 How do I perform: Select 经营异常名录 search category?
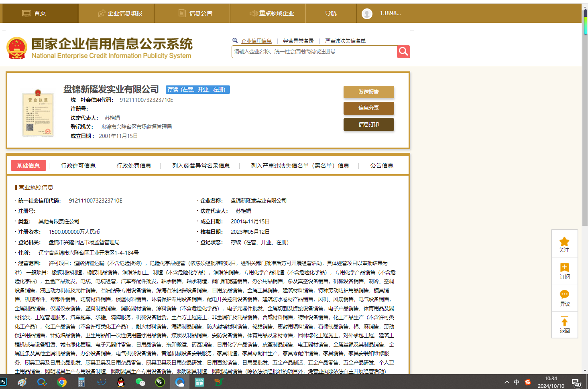coord(299,41)
